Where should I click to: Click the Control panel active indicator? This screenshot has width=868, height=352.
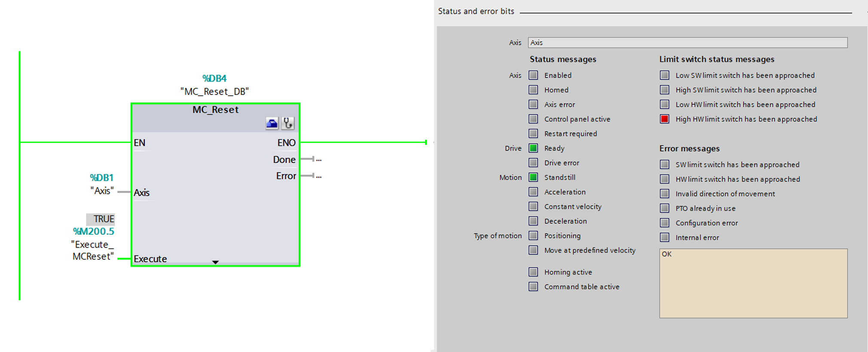click(x=533, y=119)
